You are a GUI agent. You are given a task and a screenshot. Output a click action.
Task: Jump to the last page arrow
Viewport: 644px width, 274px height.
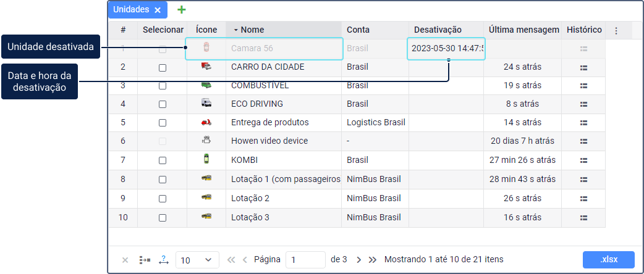(x=373, y=260)
